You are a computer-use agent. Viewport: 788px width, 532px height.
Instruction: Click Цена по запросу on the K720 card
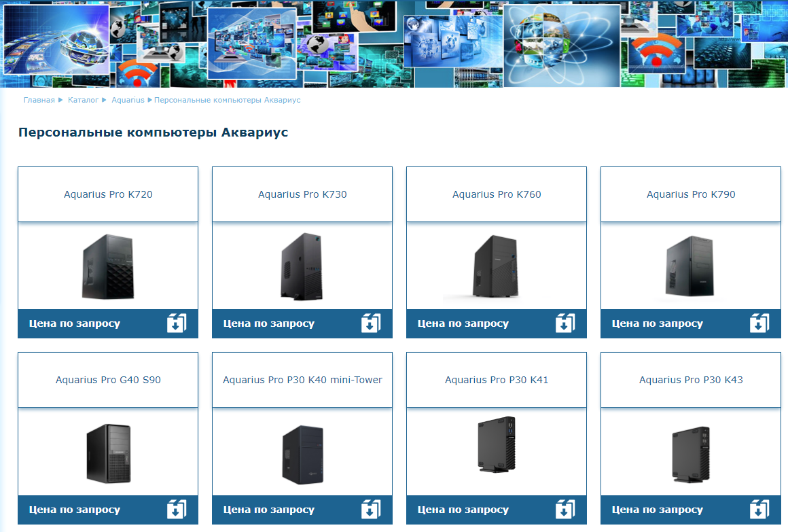pos(74,323)
